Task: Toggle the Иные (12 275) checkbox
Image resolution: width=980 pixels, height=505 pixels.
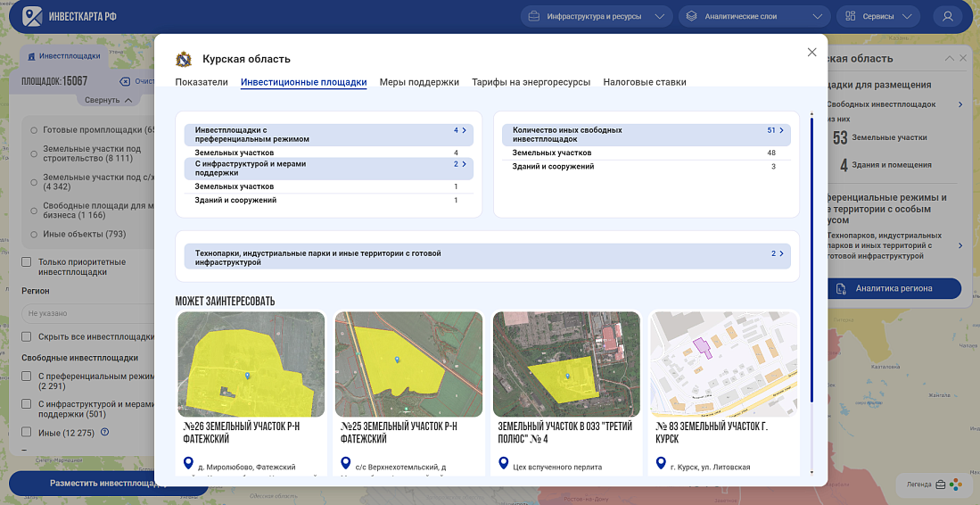Action: point(26,432)
